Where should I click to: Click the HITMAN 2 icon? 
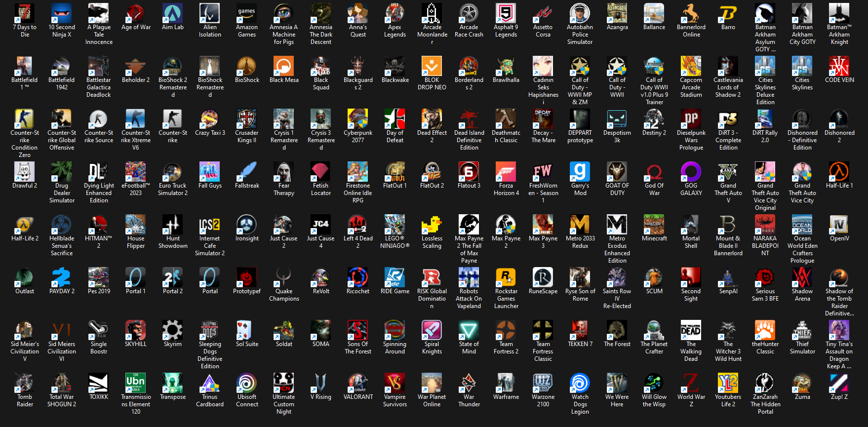pos(99,225)
